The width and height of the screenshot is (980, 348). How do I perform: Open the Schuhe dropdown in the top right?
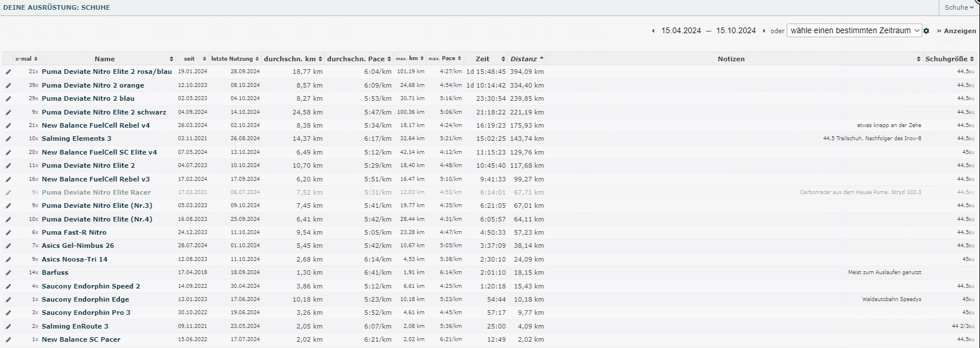coord(959,7)
